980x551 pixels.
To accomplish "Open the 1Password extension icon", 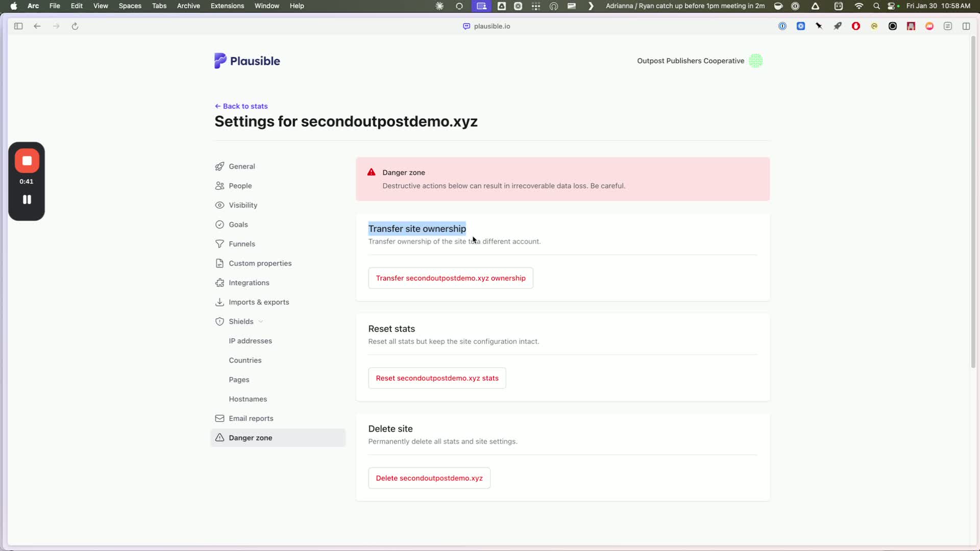I will tap(782, 26).
